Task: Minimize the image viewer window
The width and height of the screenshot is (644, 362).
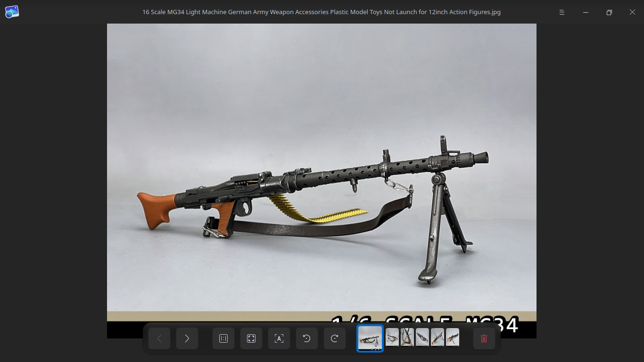Action: (586, 12)
